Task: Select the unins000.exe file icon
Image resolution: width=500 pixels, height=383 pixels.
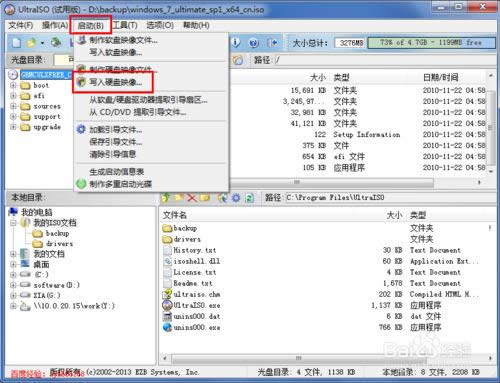Action: coord(167,327)
